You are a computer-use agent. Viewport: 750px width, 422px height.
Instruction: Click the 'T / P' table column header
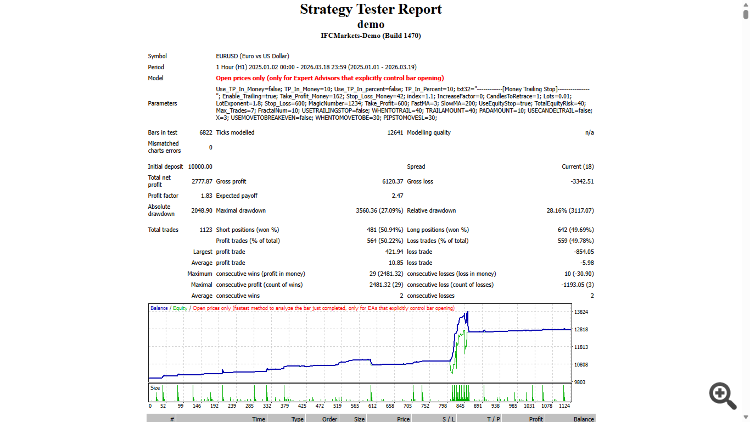[x=494, y=419]
